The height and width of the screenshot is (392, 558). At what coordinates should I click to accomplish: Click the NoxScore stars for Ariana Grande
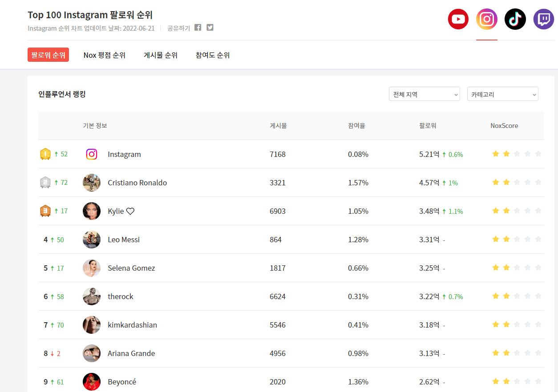click(517, 353)
